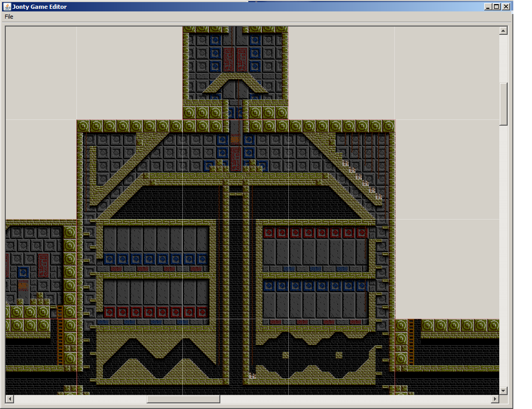Screen dimensions: 532x409
Task: Click the horizontal scrollbar left arrow
Action: click(9, 399)
